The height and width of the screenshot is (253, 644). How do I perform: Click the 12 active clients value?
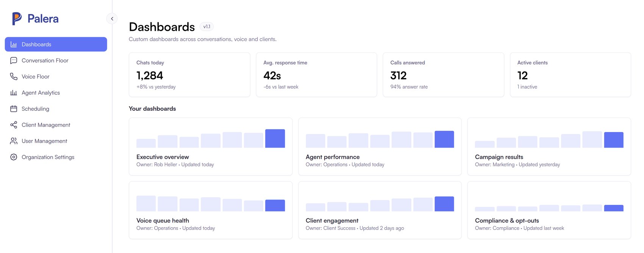[522, 75]
